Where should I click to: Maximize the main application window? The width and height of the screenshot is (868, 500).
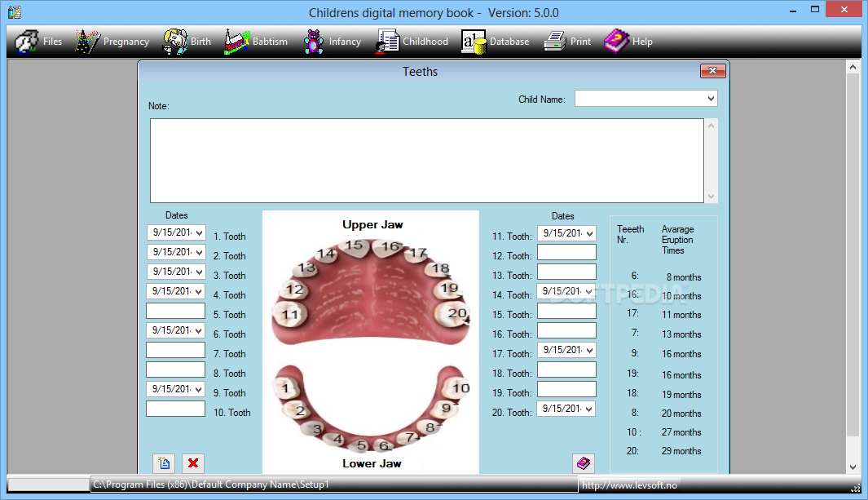(815, 10)
